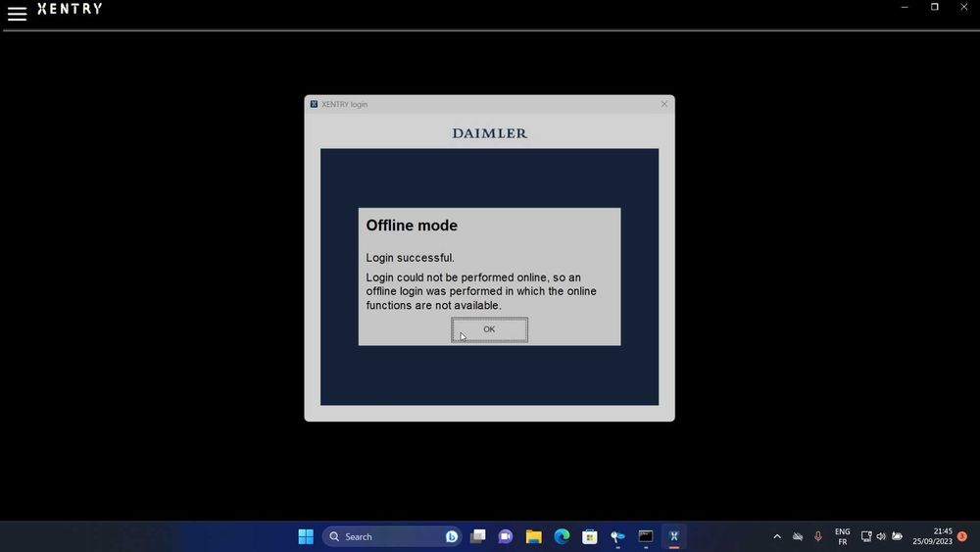The width and height of the screenshot is (980, 552).
Task: Click the cloud sync tray icon
Action: 798,536
